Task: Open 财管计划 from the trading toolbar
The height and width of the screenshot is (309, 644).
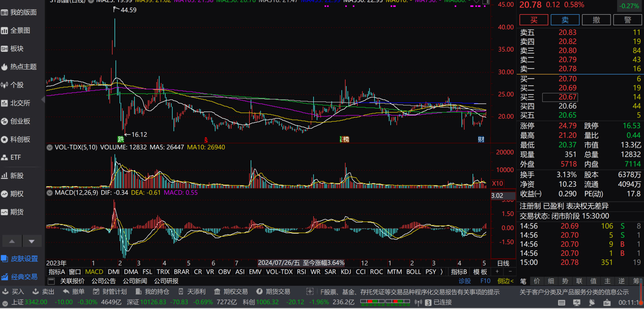Action: [x=110, y=292]
